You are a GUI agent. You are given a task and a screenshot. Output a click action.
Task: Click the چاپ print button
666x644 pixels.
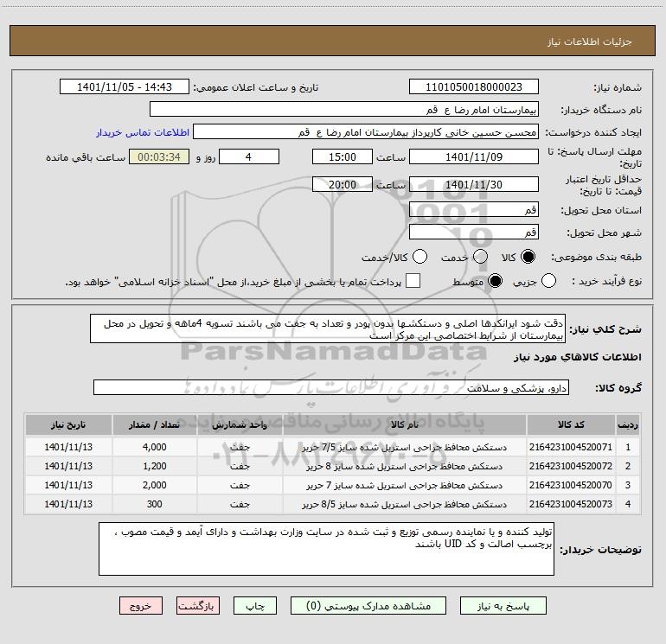(255, 606)
